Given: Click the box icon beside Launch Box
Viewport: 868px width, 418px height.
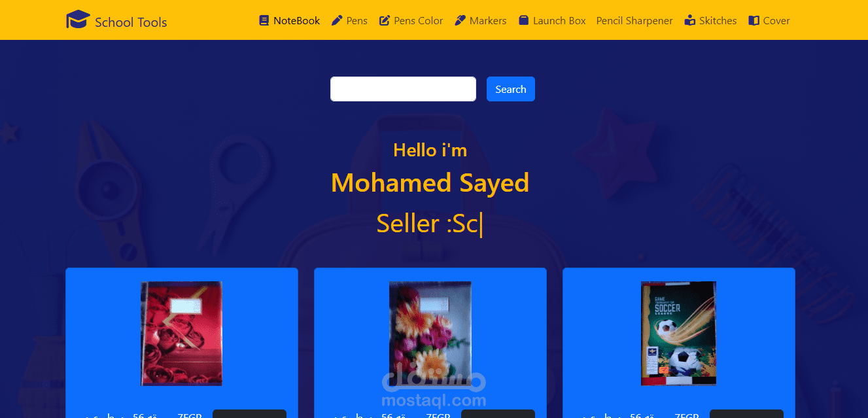Looking at the screenshot, I should point(523,20).
